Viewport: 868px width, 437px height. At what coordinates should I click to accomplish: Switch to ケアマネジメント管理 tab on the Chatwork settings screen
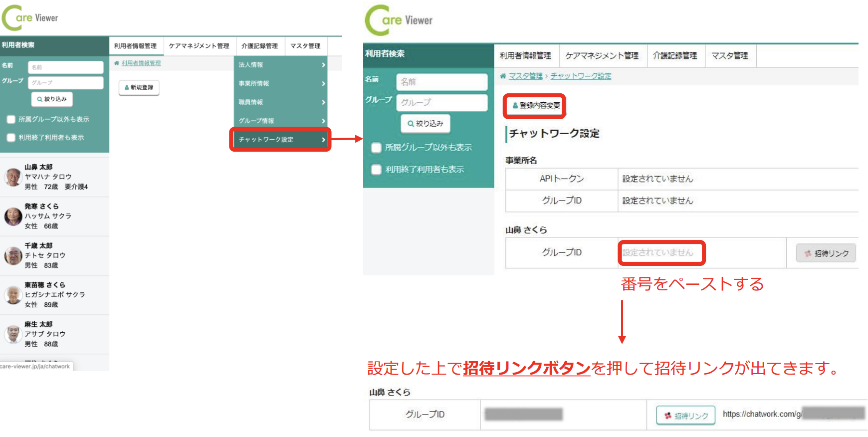[602, 55]
